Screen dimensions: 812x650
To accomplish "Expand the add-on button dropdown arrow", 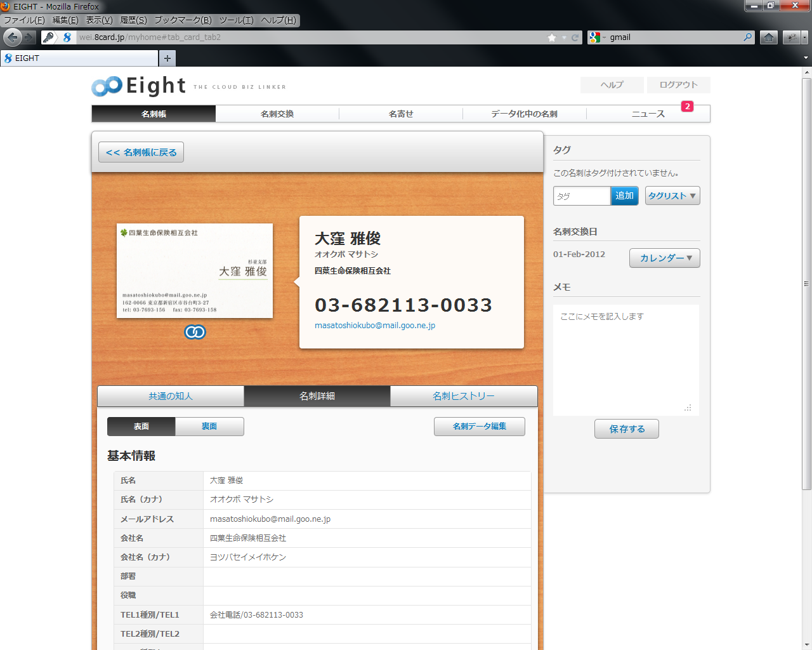I will pyautogui.click(x=804, y=37).
